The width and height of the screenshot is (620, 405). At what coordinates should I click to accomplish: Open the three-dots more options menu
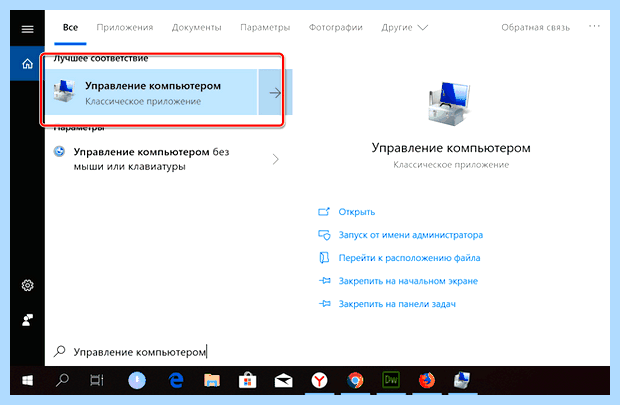click(x=594, y=26)
